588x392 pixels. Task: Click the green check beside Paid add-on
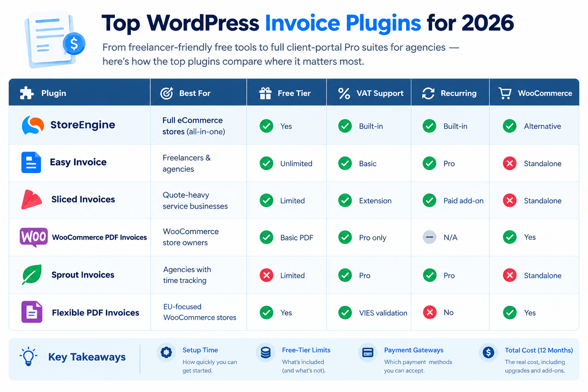(430, 200)
